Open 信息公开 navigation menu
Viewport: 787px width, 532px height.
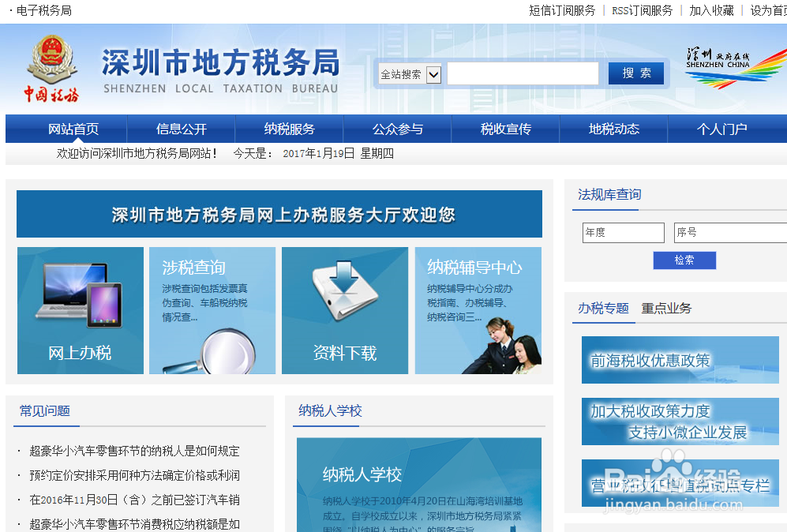pos(182,129)
